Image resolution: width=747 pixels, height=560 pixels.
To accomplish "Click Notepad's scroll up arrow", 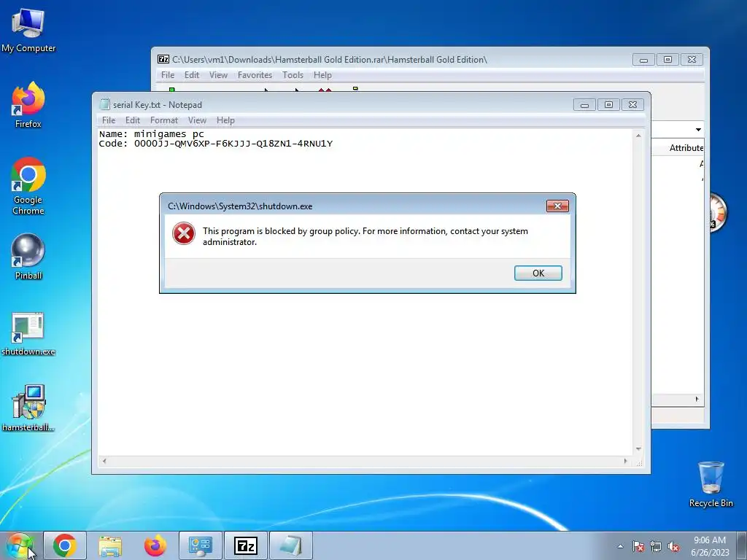I will (x=638, y=136).
